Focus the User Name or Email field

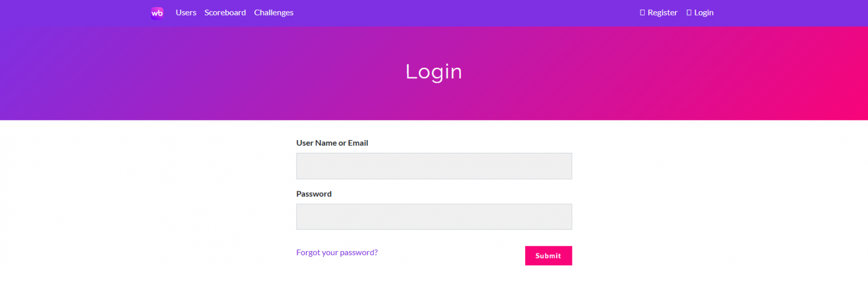click(x=434, y=166)
